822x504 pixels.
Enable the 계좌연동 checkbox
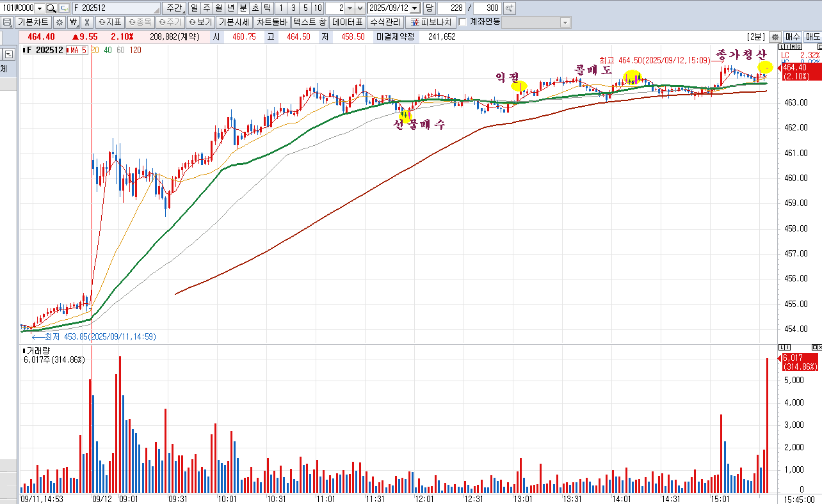pos(463,22)
